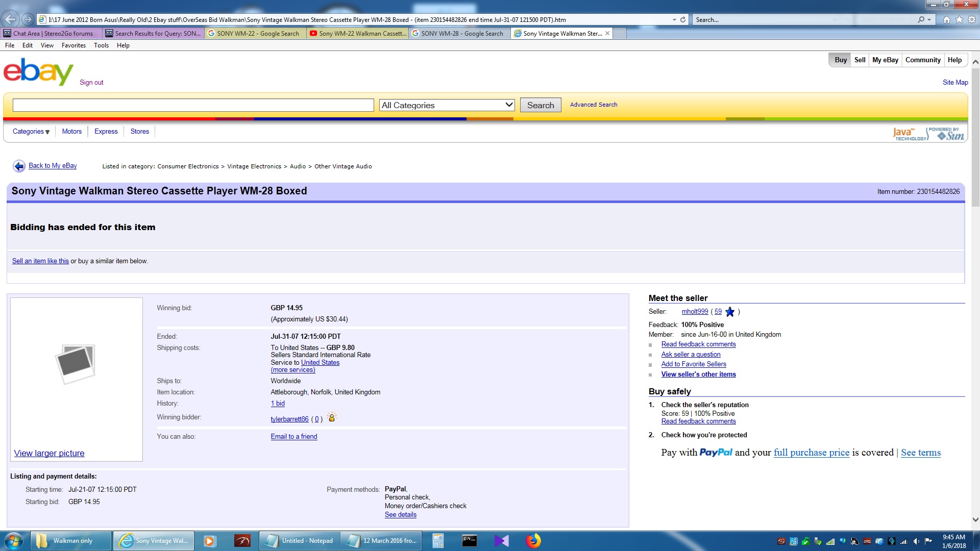Switch to the Chat Area Stereo2Go forums tab
Viewport: 980px width, 551px height.
(52, 34)
